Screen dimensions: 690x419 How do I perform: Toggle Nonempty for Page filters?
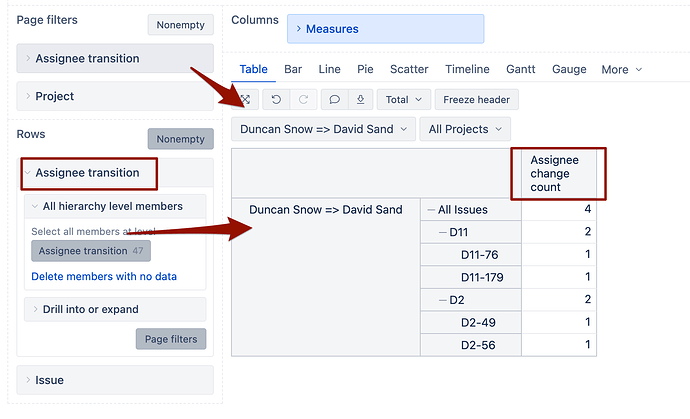(x=180, y=25)
